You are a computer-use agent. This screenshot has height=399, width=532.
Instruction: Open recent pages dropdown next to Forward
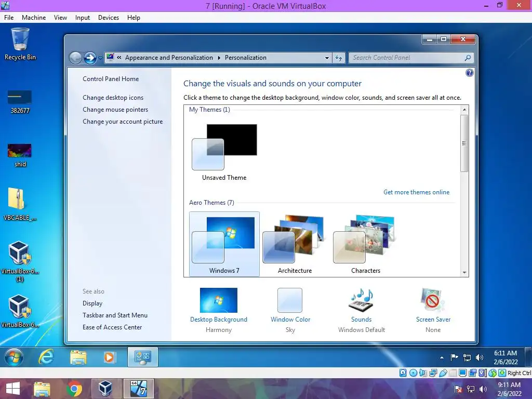click(x=100, y=58)
